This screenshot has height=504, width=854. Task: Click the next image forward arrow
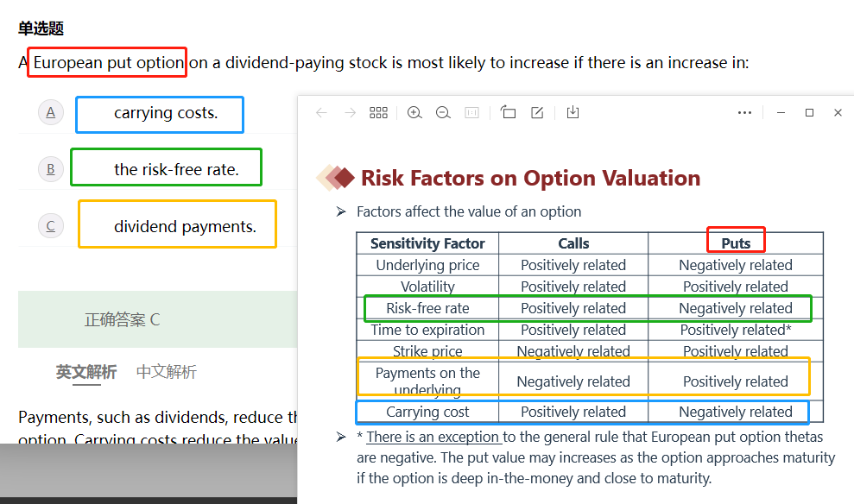(x=350, y=113)
